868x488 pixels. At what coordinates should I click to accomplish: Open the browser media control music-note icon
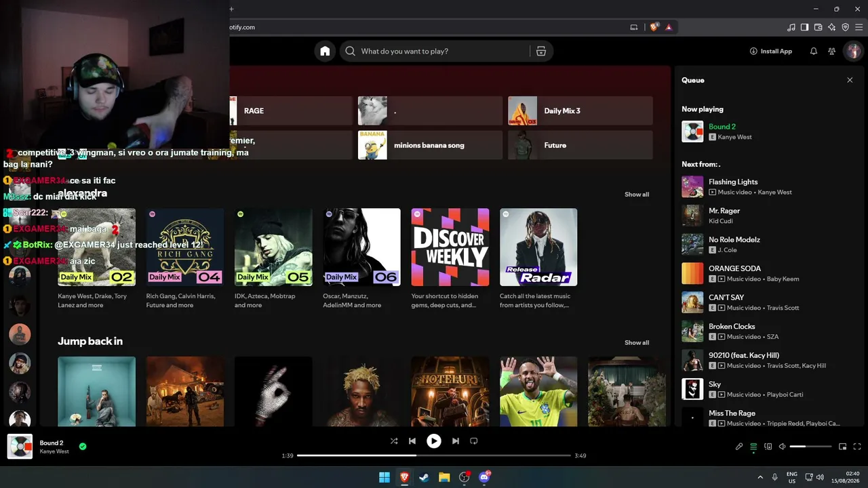pyautogui.click(x=791, y=27)
